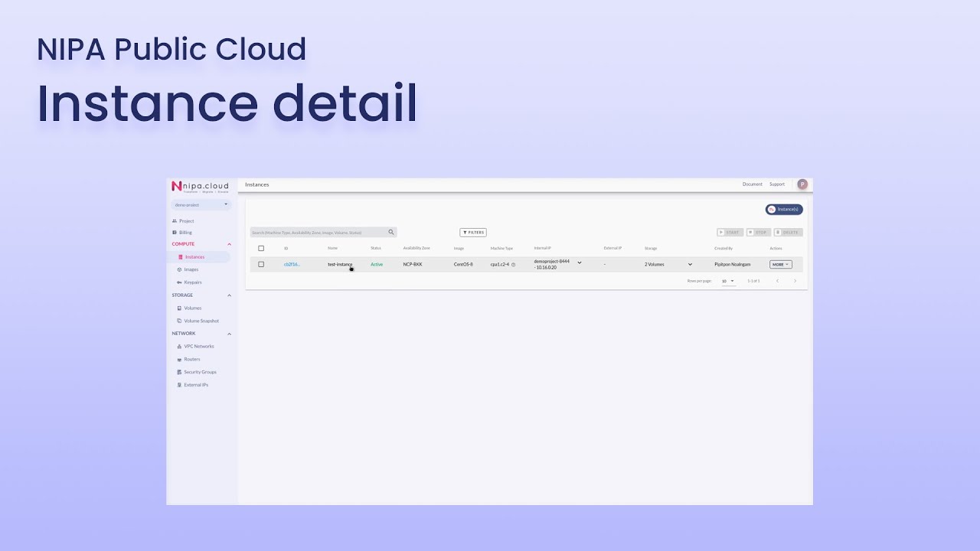
Task: Click the Instance(s) create button
Action: [x=784, y=210]
